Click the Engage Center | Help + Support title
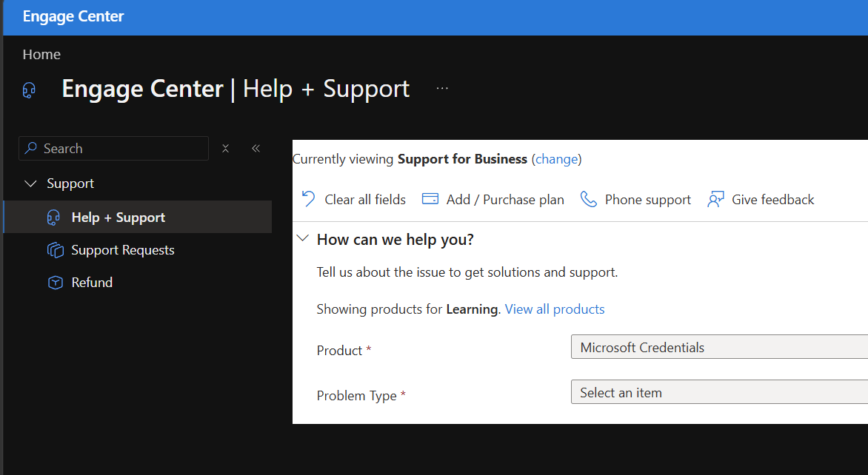 (236, 89)
